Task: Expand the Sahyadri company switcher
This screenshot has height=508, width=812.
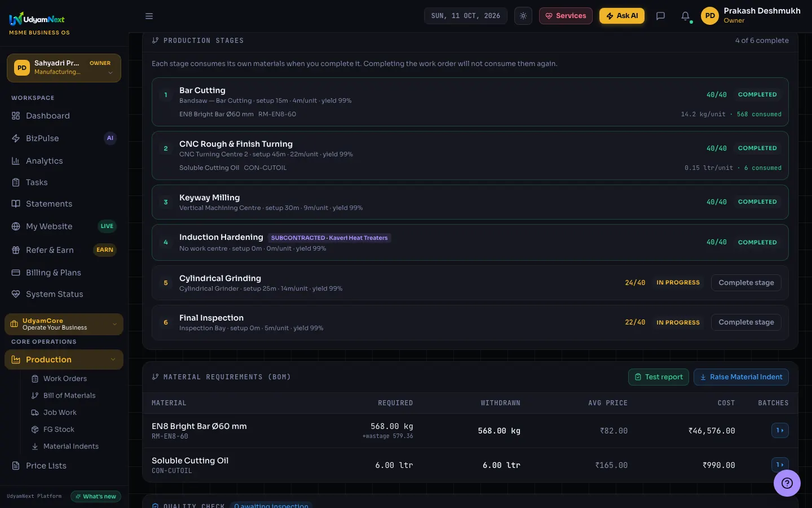Action: pos(64,68)
